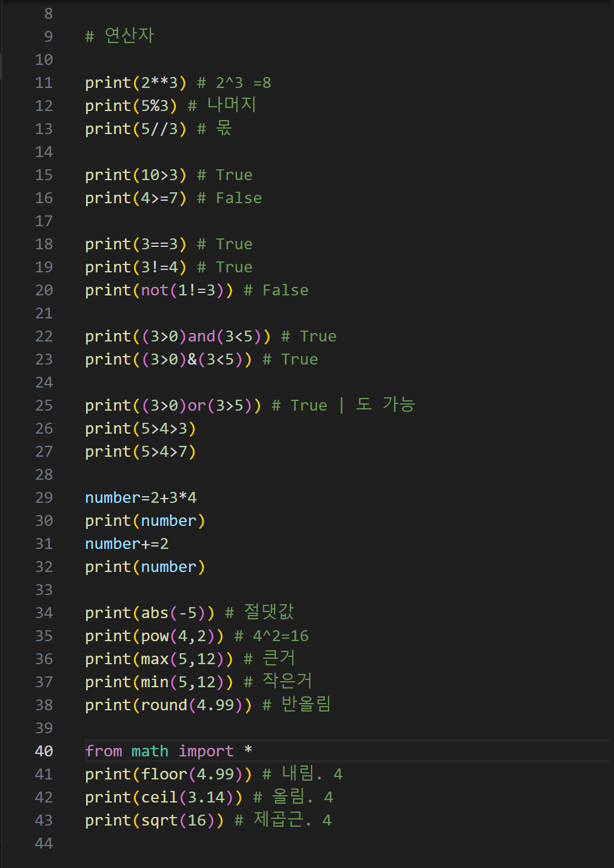
Task: Click line number 40 in the gutter
Action: [x=44, y=751]
